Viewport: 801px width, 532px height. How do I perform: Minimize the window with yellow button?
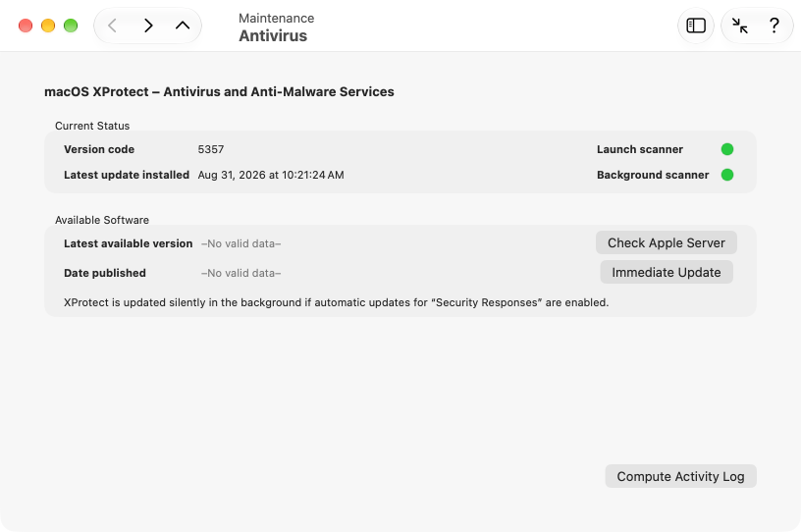click(48, 26)
